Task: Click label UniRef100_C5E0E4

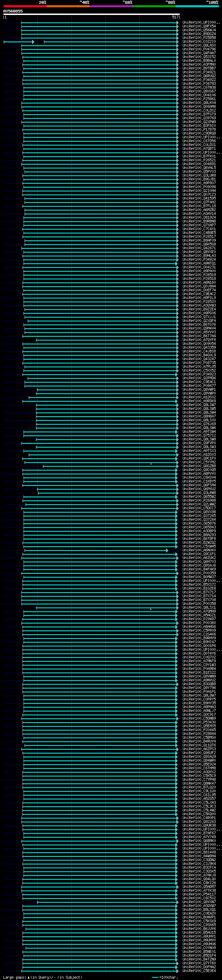Action: tap(199, 971)
